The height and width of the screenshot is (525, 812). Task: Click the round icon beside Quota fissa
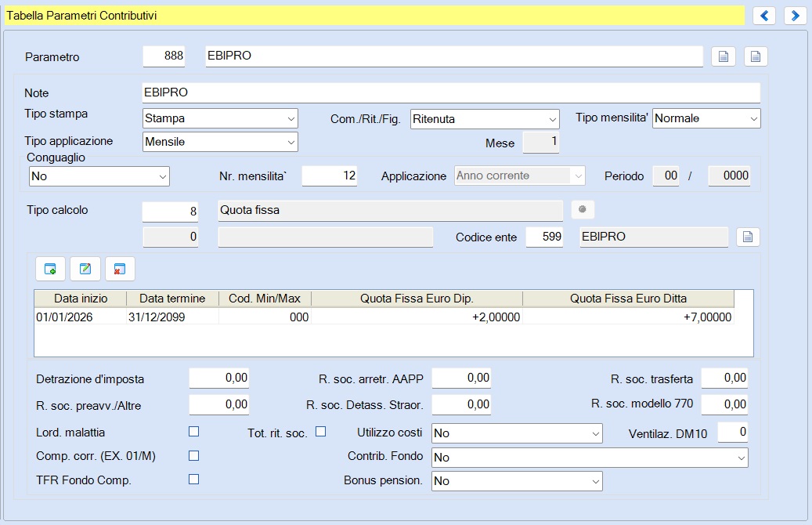[583, 209]
